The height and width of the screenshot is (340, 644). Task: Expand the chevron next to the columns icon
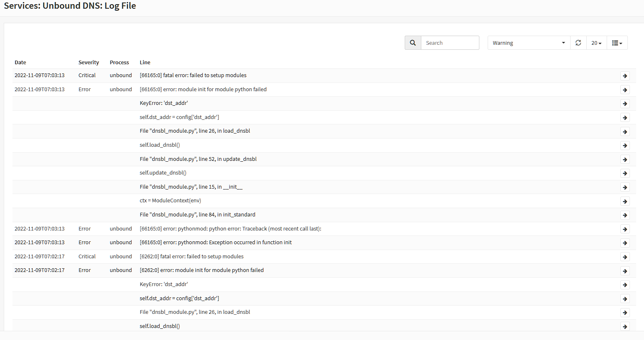coord(621,43)
